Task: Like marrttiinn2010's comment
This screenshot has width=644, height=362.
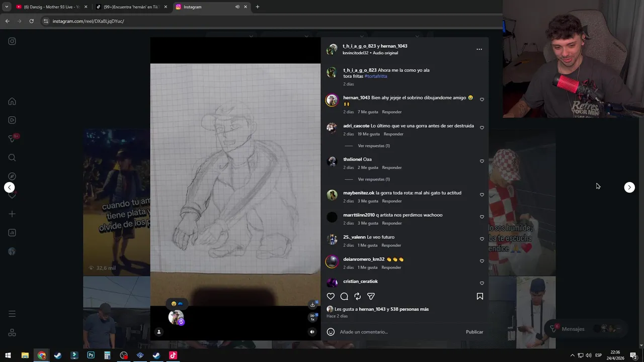Action: point(482,217)
